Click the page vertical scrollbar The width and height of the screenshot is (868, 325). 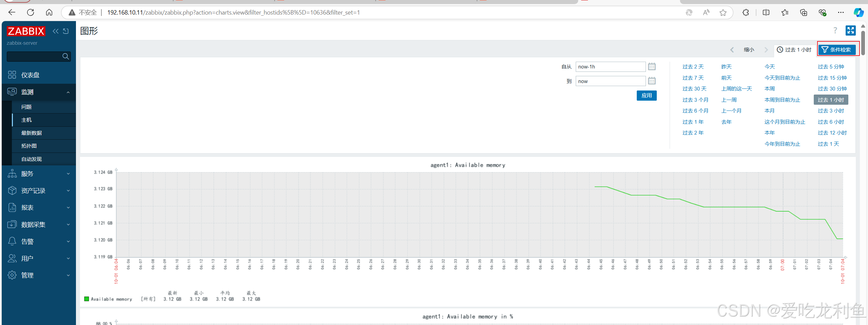tap(863, 42)
